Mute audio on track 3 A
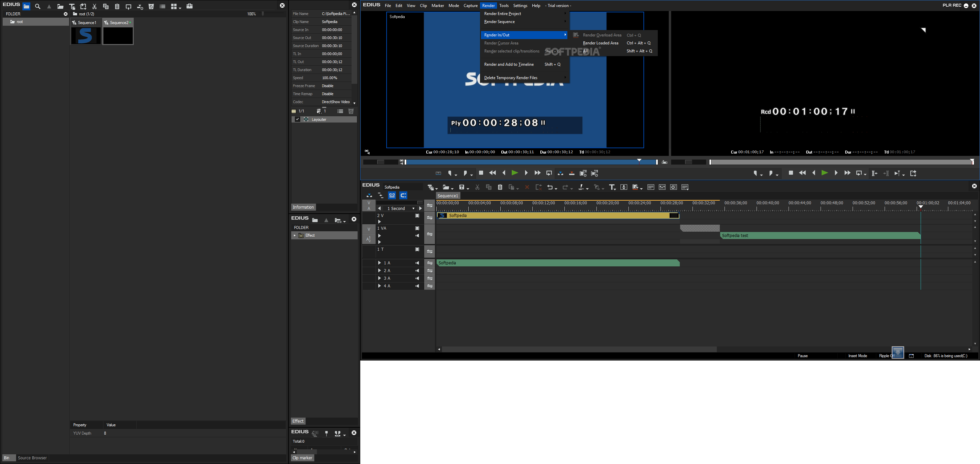Image resolution: width=980 pixels, height=464 pixels. pos(417,278)
